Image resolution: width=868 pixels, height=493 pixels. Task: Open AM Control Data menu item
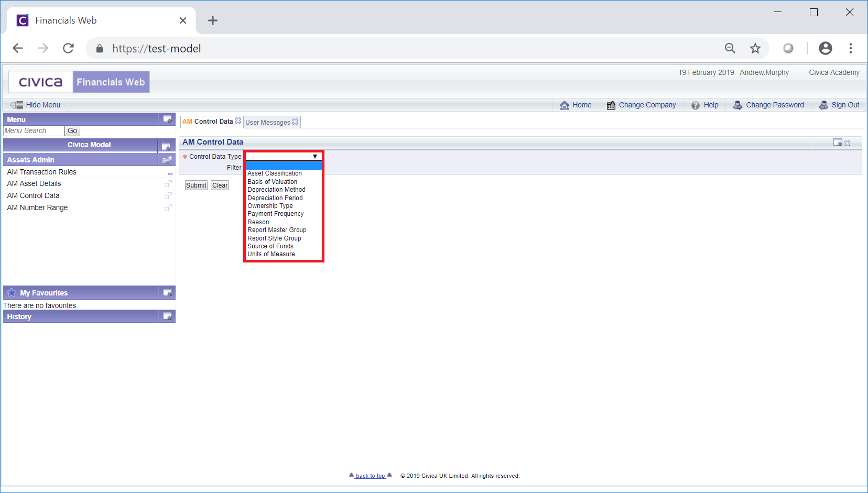pos(33,196)
